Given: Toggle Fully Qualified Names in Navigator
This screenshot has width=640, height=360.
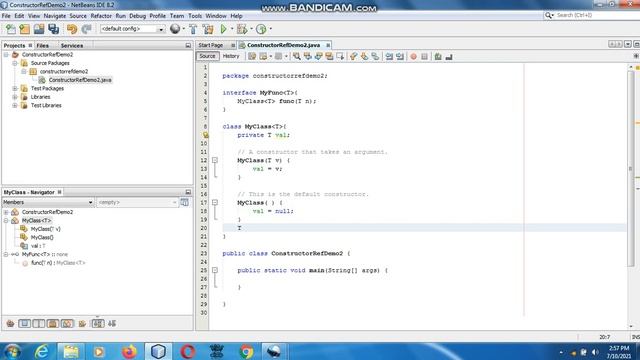Looking at the screenshot, I should pos(82,324).
